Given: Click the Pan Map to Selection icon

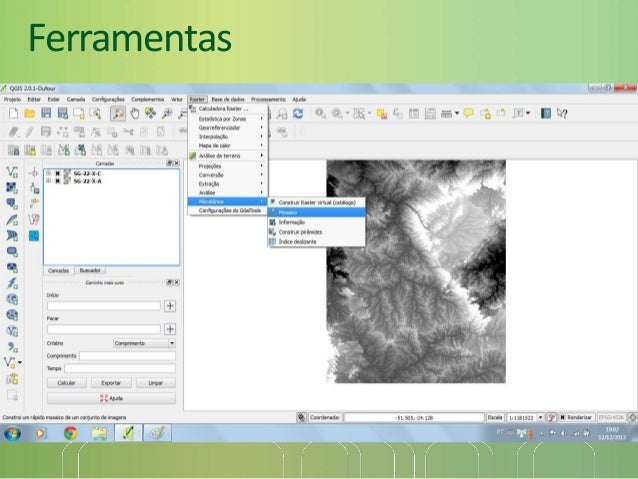Looking at the screenshot, I should (150, 113).
